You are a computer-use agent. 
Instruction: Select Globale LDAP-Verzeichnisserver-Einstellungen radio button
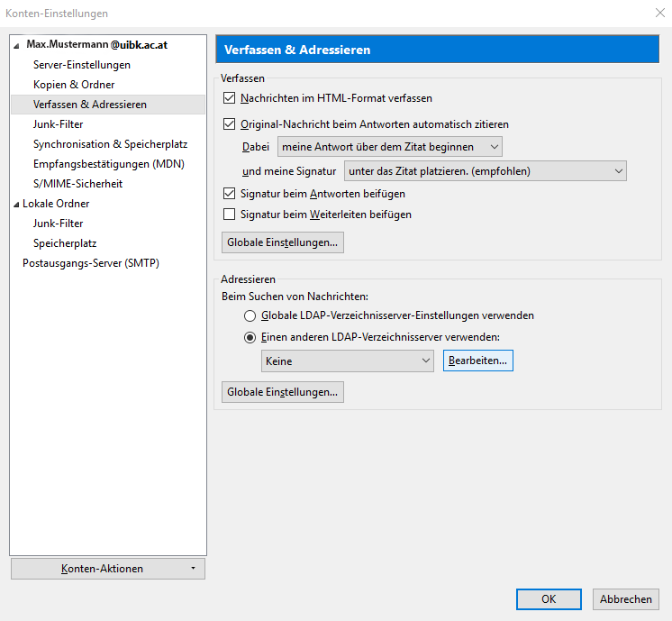coord(250,316)
